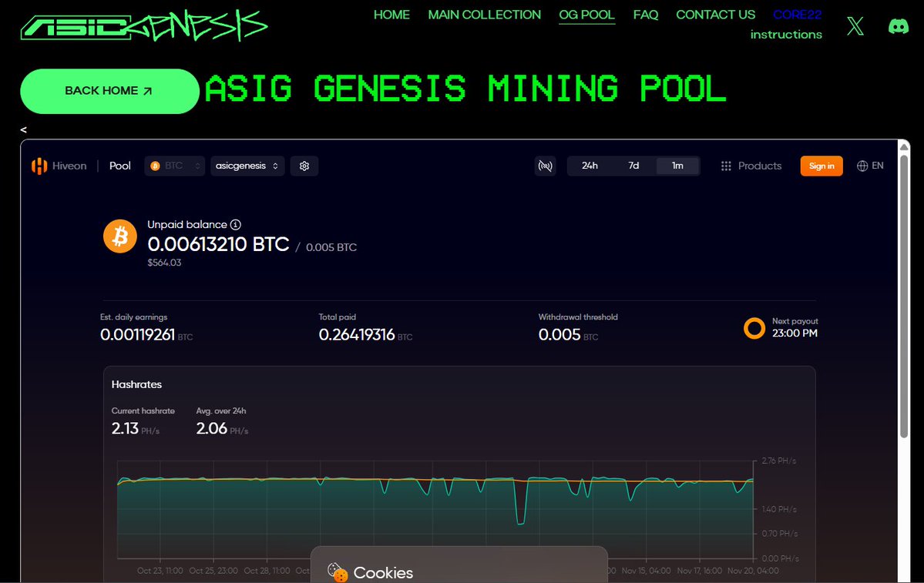
Task: Click the Sign in button
Action: 821,166
